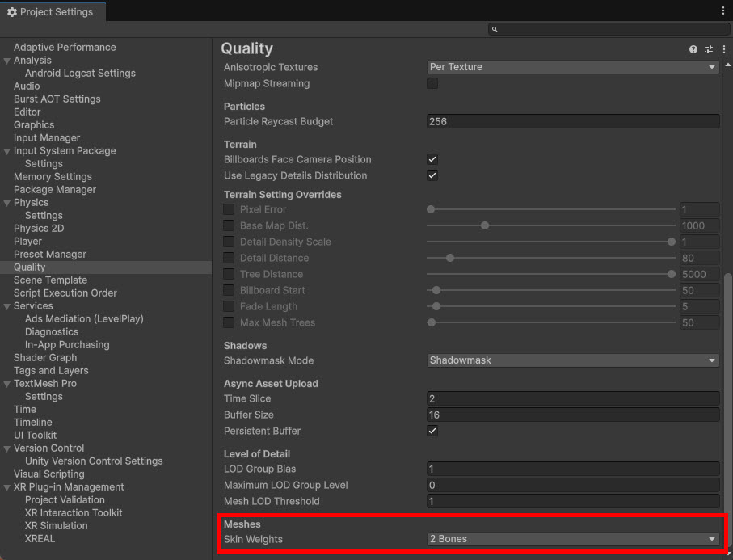Uncheck the Persistent Buffer checkbox
This screenshot has width=733, height=560.
(x=432, y=431)
